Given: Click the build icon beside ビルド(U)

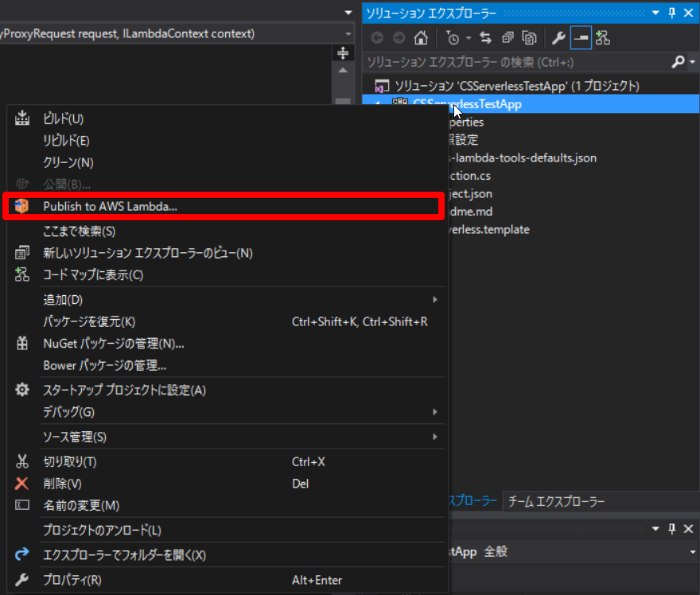Looking at the screenshot, I should pyautogui.click(x=22, y=119).
